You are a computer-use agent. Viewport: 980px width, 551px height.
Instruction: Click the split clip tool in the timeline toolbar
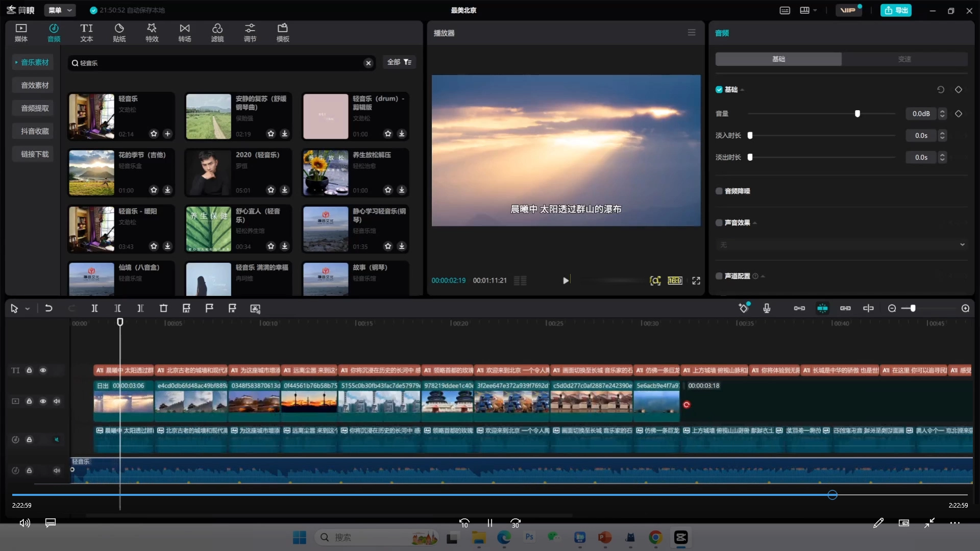(x=94, y=308)
